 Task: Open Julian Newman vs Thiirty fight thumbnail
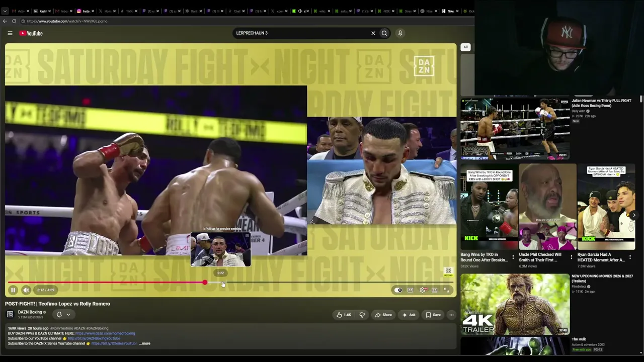[x=515, y=128]
